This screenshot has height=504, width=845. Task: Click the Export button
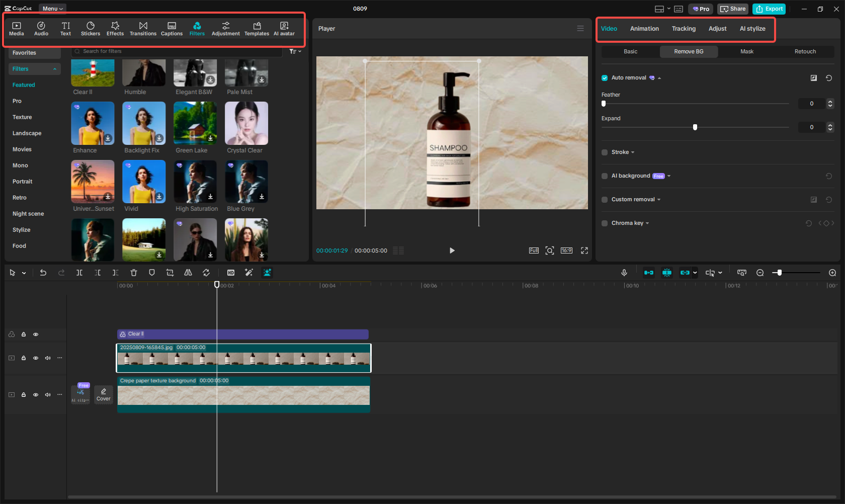tap(769, 9)
